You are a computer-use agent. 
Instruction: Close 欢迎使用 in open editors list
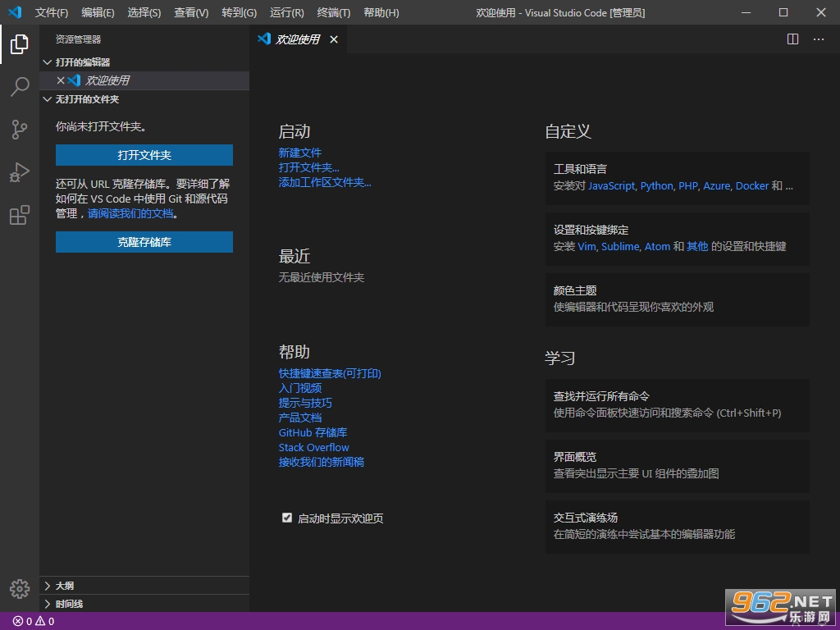(x=61, y=80)
